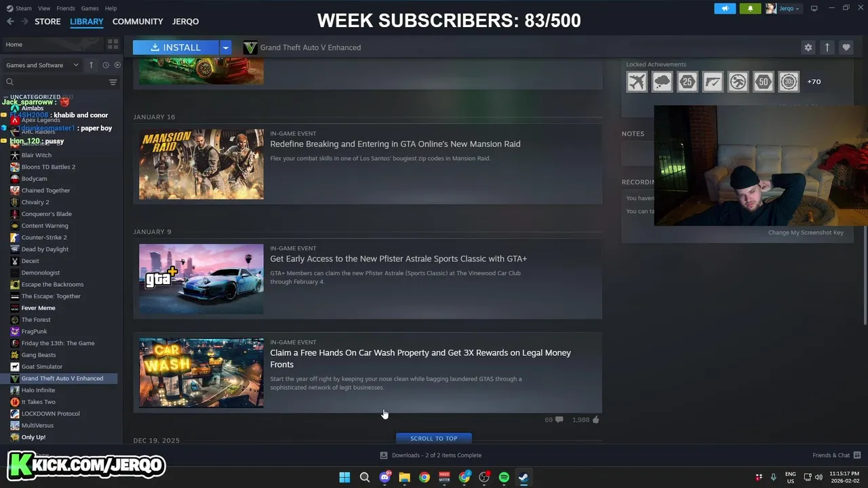Viewport: 868px width, 488px height.
Task: Switch to the Community tab
Action: [x=138, y=22]
